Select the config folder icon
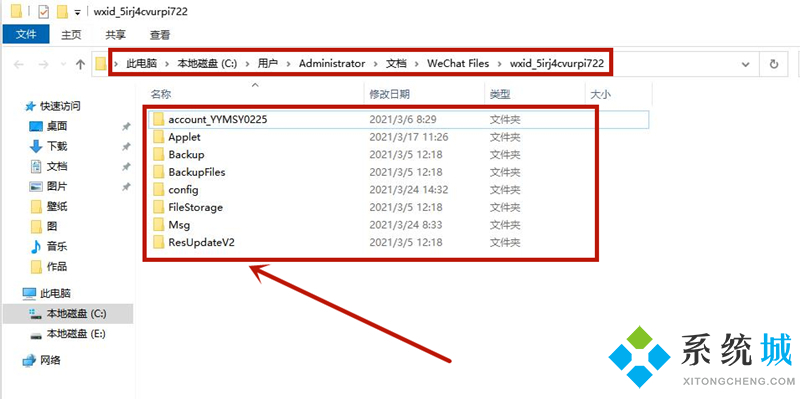800x399 pixels. click(158, 189)
